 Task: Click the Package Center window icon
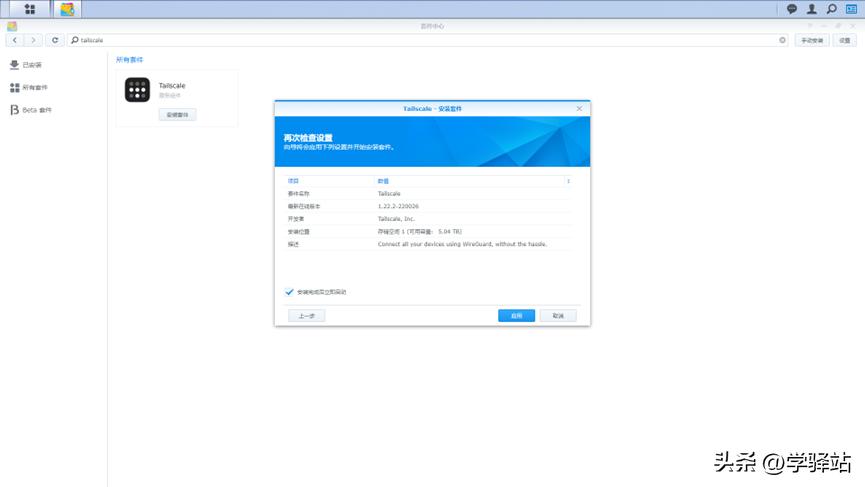click(x=12, y=26)
